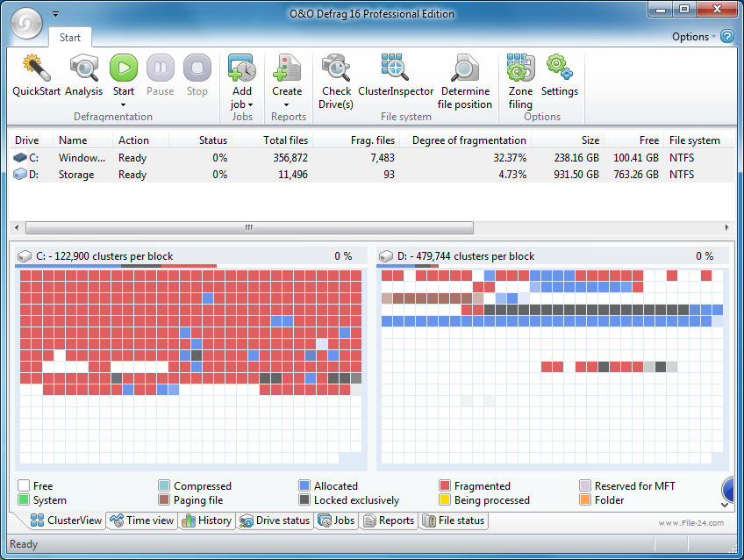This screenshot has width=744, height=560.
Task: Open the Drive status tab
Action: pos(275,521)
